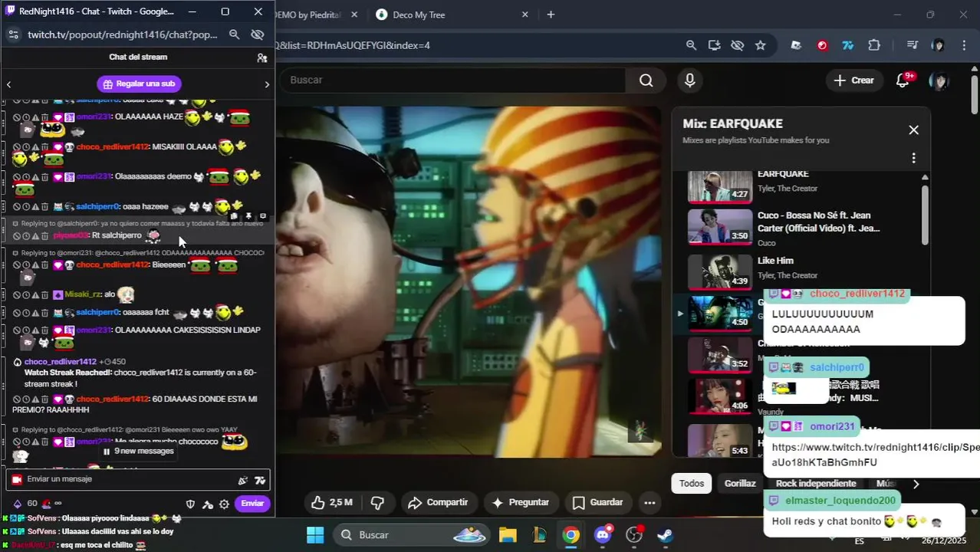Open Chrome profile avatar in toolbar
Screen dimensions: 980x552
pos(939,45)
